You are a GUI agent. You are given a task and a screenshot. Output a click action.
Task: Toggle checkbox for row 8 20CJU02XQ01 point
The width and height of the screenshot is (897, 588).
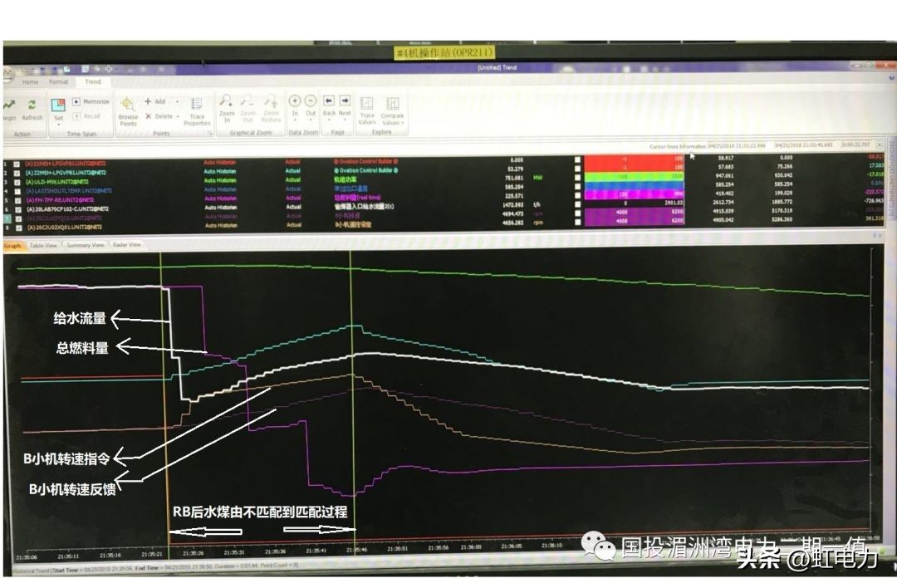(x=18, y=228)
